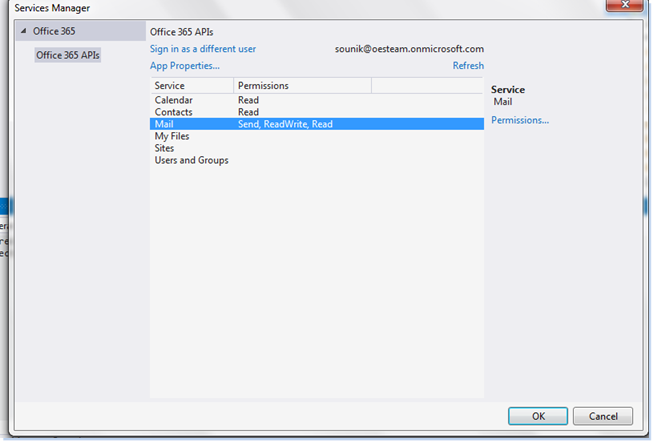Select the Office 365 APIs tree item
The image size is (652, 441).
68,55
